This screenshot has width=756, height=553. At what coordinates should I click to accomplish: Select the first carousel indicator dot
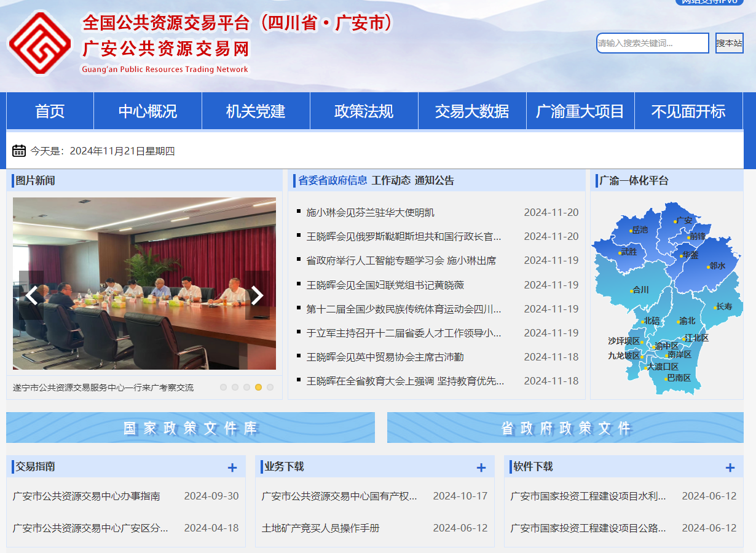[x=223, y=388]
